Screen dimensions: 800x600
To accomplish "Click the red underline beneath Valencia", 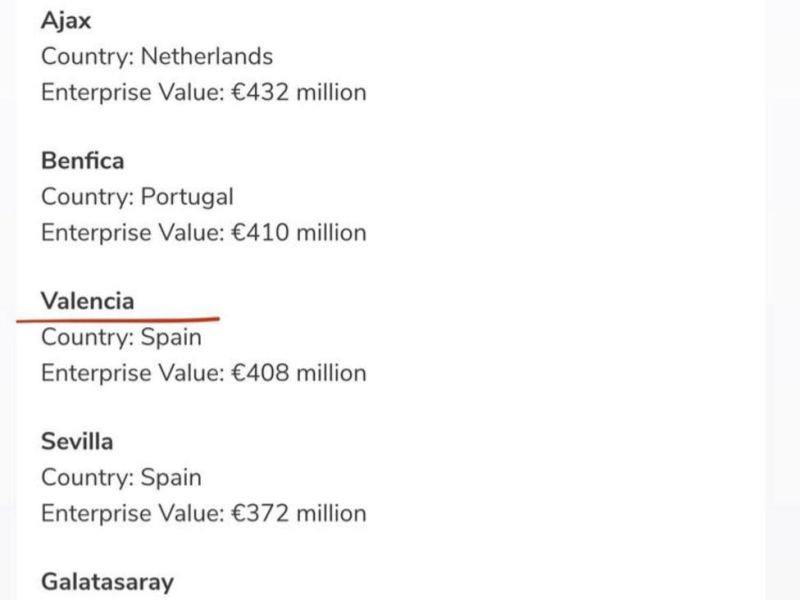I will coord(118,320).
